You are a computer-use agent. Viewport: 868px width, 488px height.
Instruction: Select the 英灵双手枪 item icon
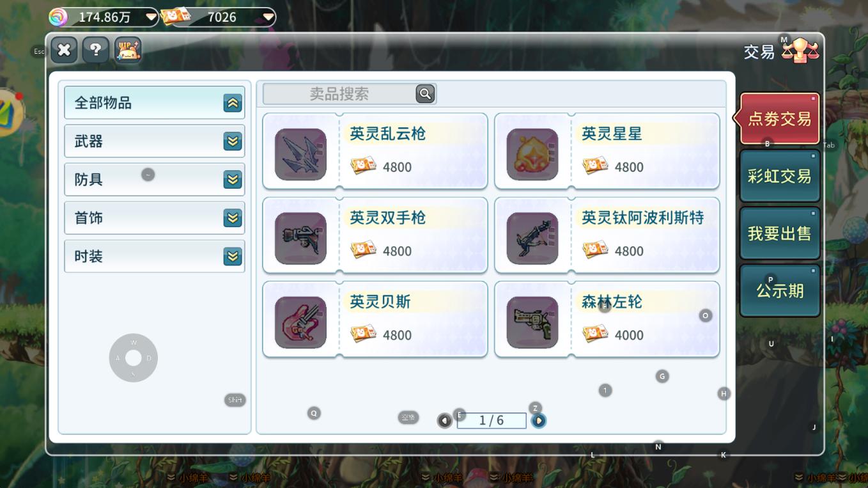click(x=300, y=238)
